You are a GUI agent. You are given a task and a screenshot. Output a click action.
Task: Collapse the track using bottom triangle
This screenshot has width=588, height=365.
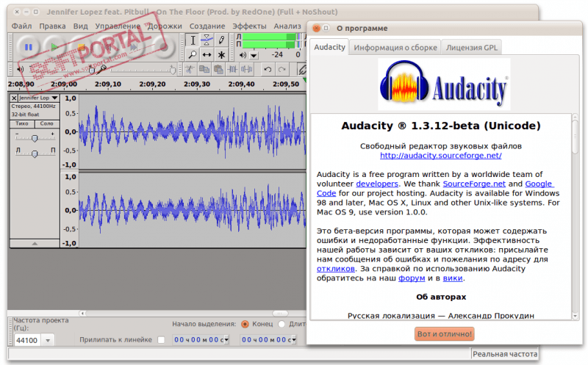(35, 244)
